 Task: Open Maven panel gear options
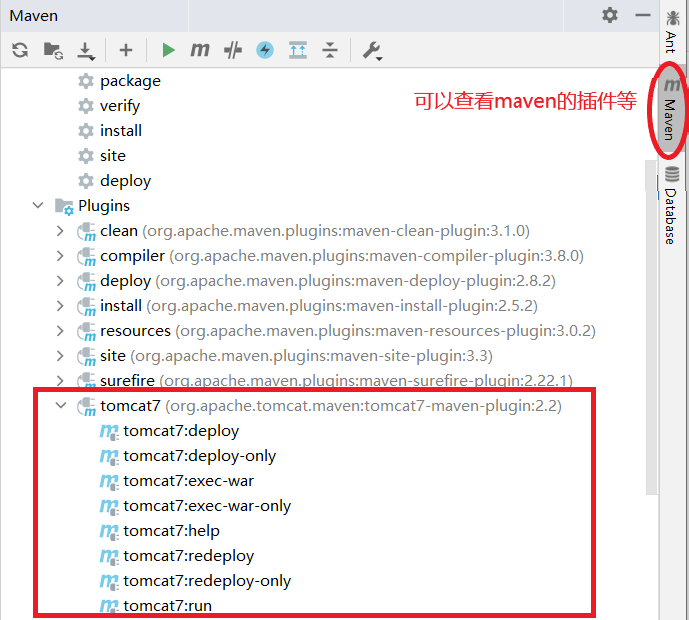click(x=610, y=16)
